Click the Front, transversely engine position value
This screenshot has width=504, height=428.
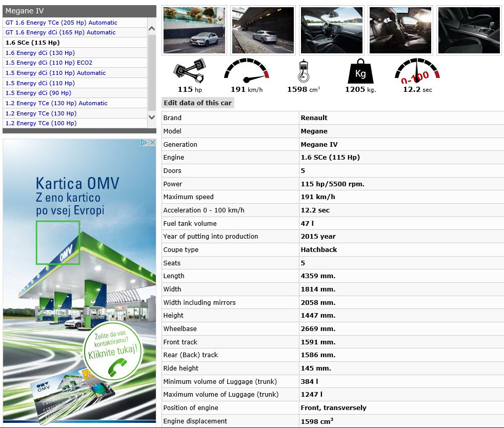click(334, 407)
